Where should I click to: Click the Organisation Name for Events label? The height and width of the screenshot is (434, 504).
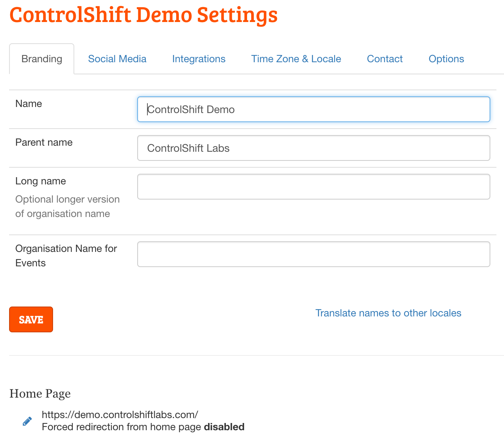(66, 256)
